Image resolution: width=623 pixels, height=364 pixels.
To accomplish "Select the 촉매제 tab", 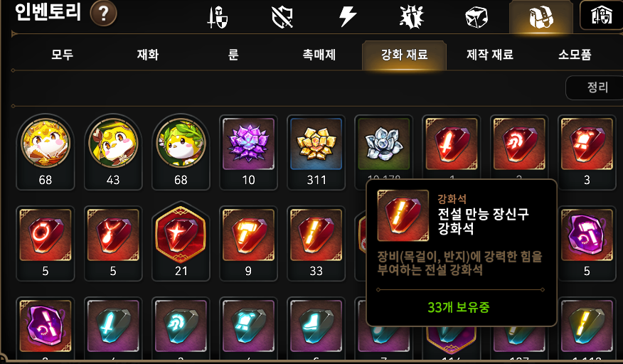I will 319,55.
